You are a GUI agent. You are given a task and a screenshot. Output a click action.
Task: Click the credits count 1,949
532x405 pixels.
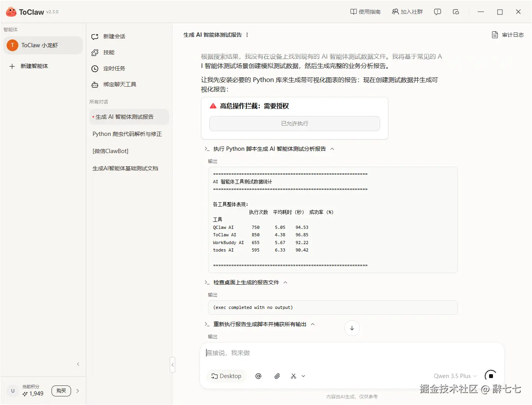coord(36,394)
